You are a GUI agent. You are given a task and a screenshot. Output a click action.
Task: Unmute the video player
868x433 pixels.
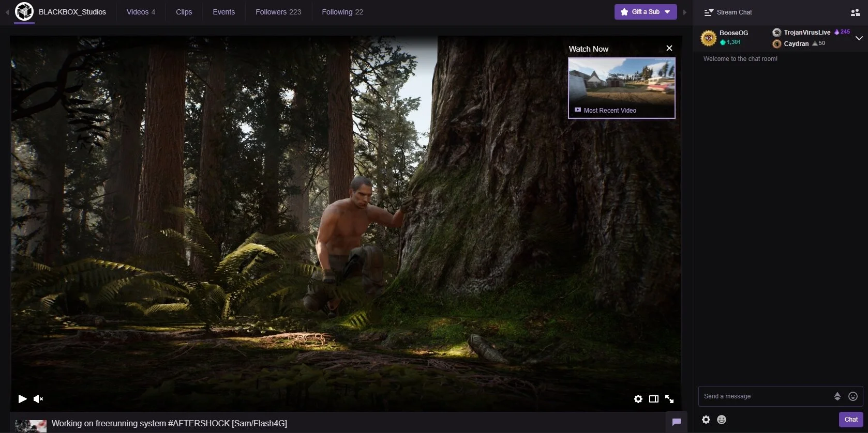click(38, 399)
